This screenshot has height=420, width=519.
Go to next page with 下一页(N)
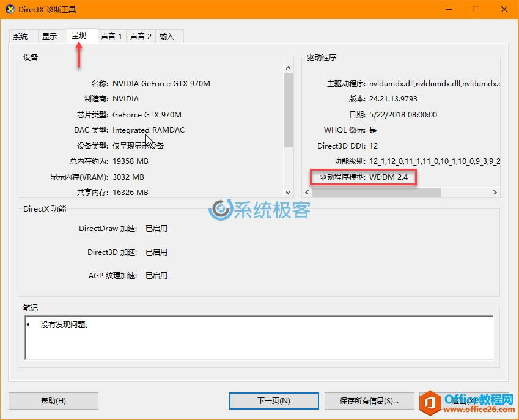[274, 401]
